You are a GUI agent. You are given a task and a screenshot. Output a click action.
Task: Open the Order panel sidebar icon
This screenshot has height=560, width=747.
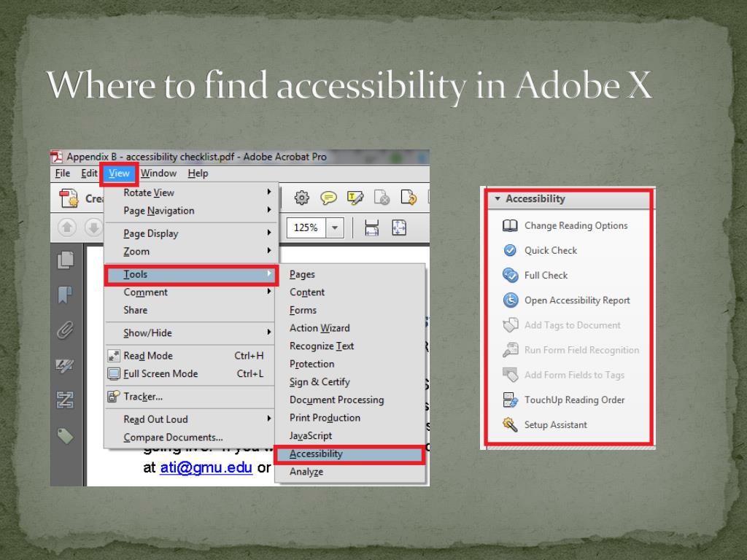pyautogui.click(x=65, y=400)
